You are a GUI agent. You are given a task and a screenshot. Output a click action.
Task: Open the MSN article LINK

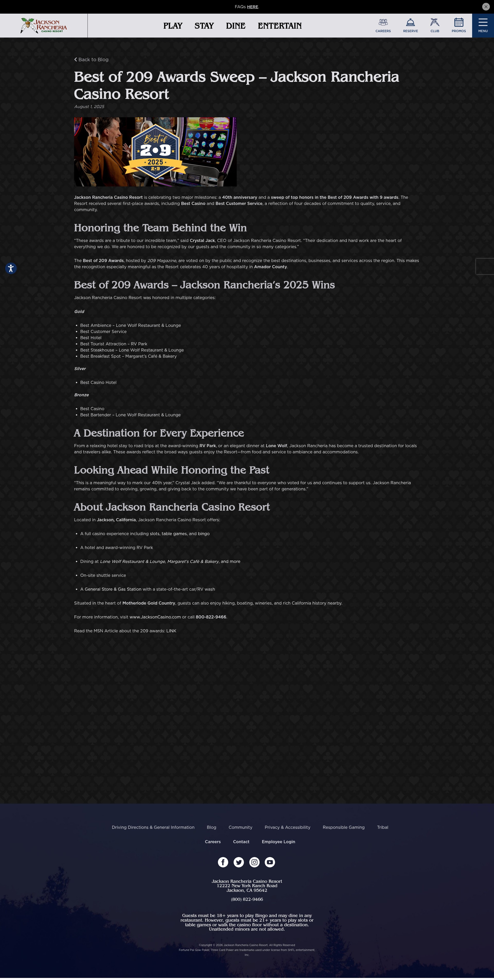point(171,631)
